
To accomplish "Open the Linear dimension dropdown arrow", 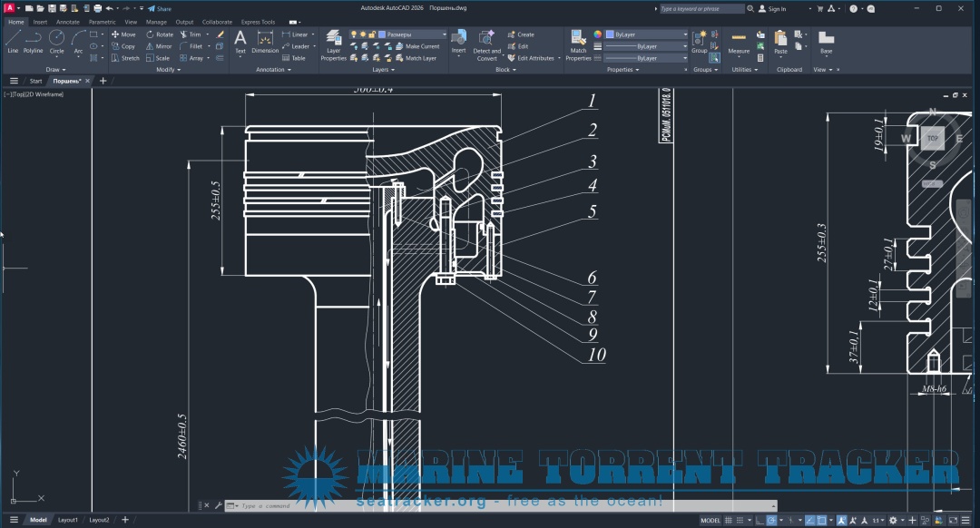I will (313, 34).
